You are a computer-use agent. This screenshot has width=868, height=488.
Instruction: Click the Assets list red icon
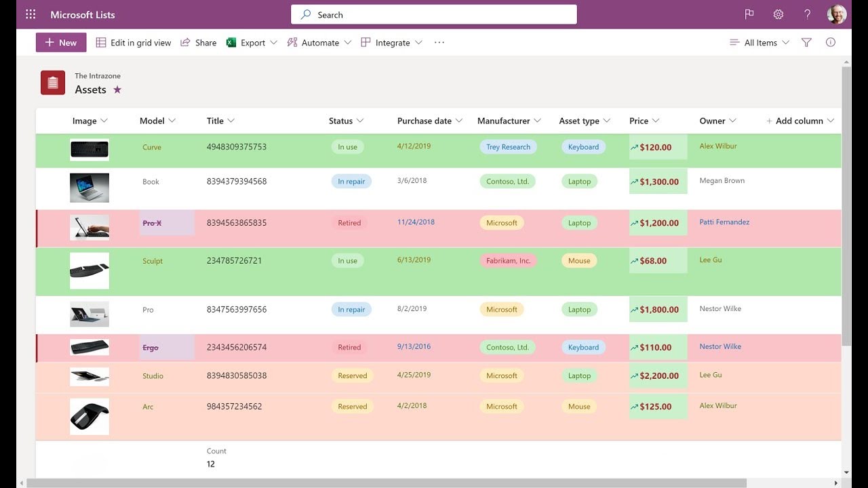tap(53, 83)
